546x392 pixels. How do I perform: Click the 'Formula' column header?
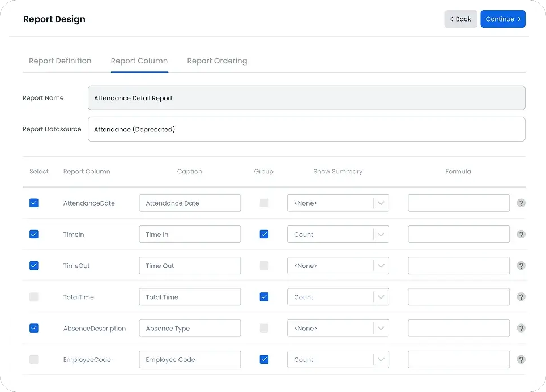[x=458, y=171]
